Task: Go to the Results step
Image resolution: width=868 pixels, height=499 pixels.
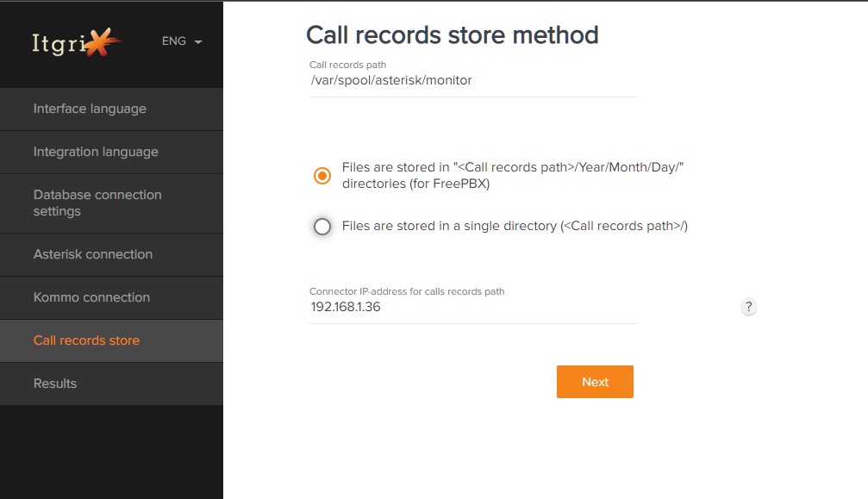Action: (111, 384)
